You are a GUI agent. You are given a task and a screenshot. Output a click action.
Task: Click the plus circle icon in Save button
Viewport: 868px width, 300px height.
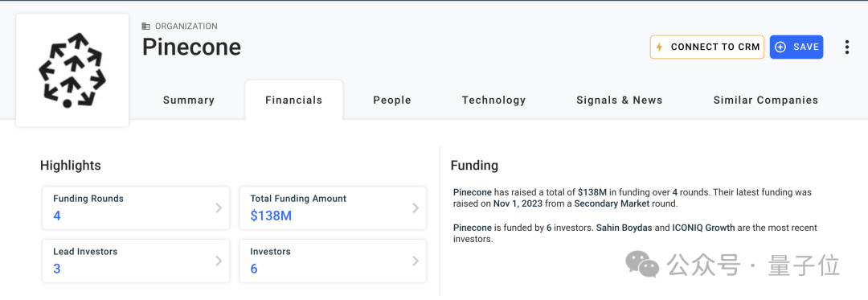[780, 47]
